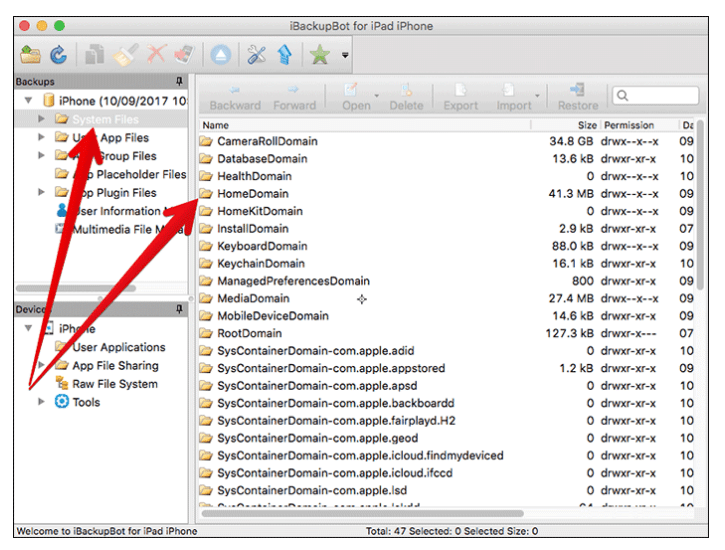The image size is (725, 550).
Task: Expand the System Files tree node
Action: point(41,120)
